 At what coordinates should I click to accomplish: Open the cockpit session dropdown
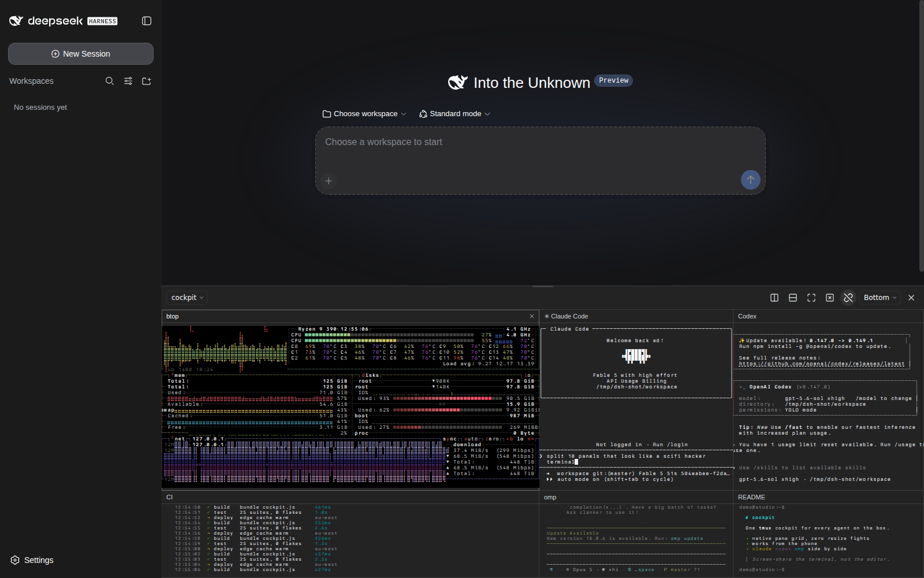point(187,298)
